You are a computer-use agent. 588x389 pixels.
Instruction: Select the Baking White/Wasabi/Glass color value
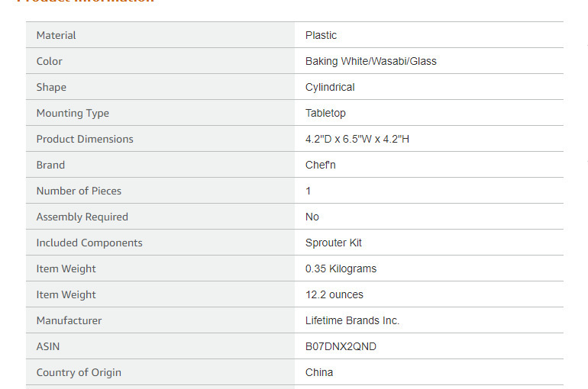370,61
